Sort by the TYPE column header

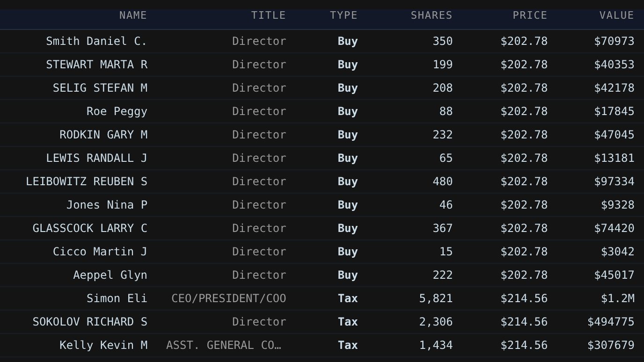point(344,15)
